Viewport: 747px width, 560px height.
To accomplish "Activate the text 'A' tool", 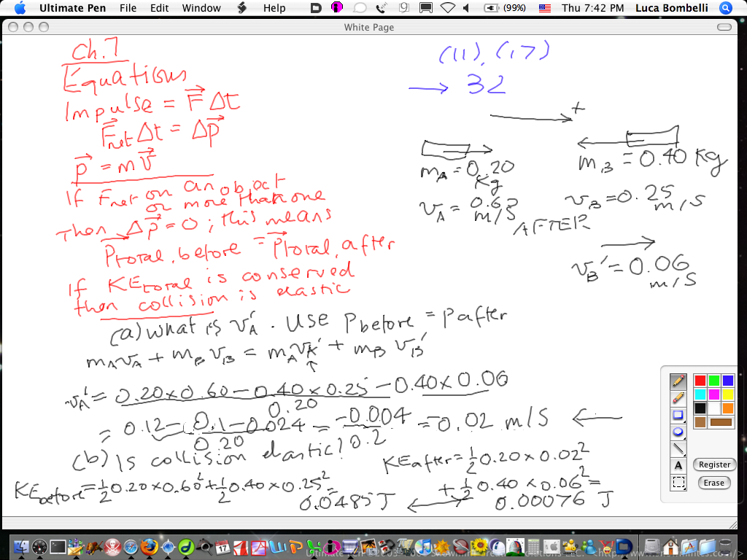I will pyautogui.click(x=678, y=465).
